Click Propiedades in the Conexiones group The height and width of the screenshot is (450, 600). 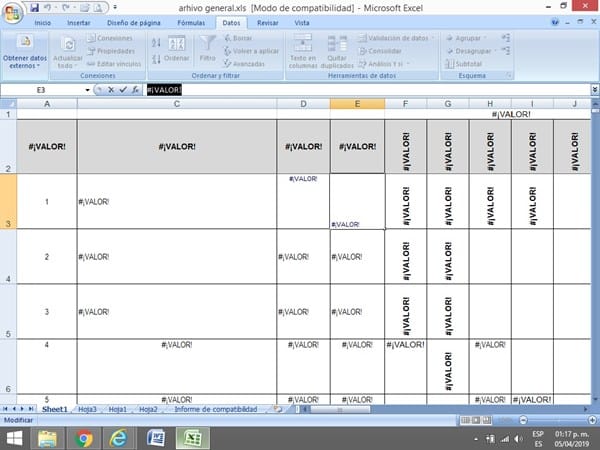click(x=111, y=51)
